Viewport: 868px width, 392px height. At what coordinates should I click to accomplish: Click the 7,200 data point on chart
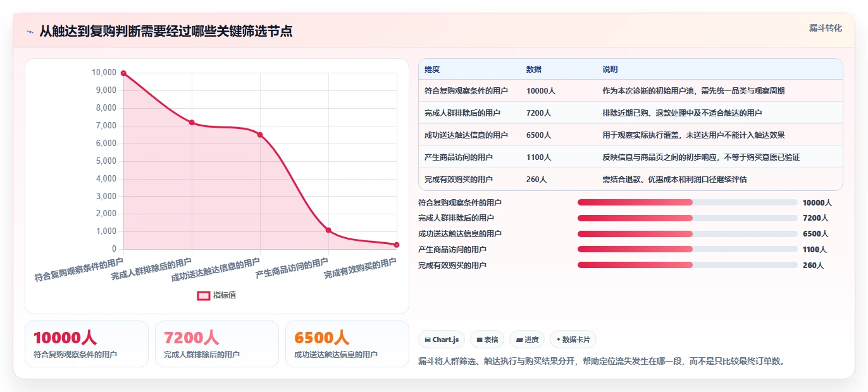[192, 122]
